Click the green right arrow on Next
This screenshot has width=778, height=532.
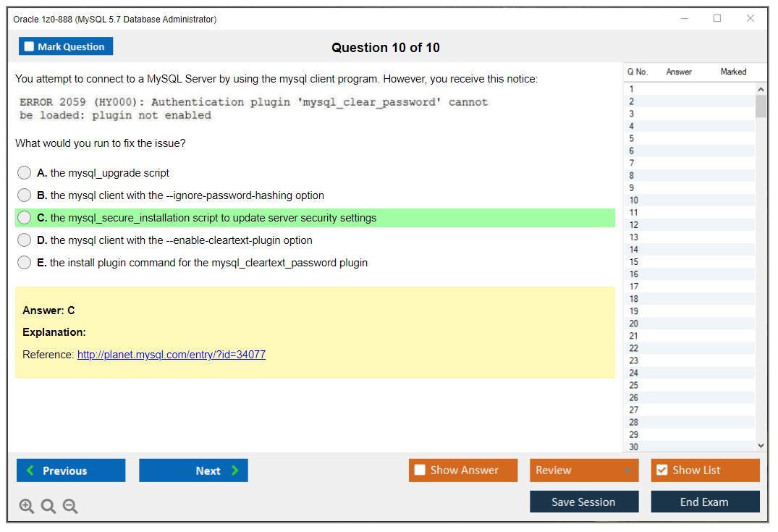[235, 470]
